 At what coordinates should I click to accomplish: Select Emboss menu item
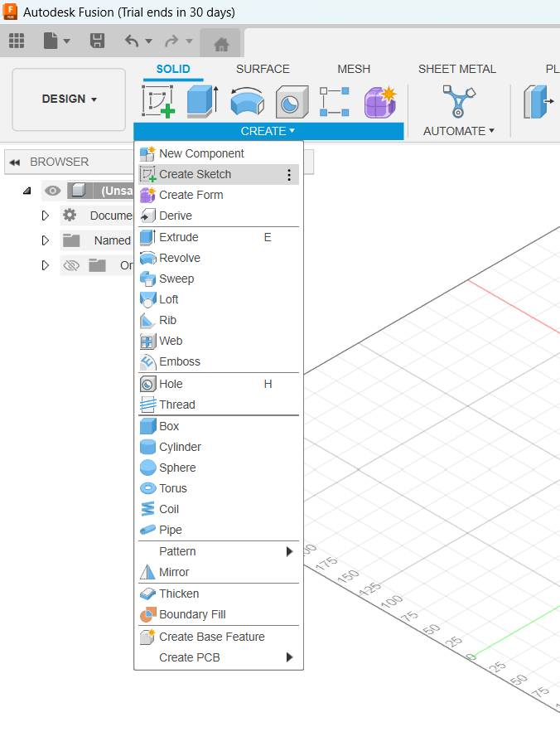pyautogui.click(x=219, y=361)
